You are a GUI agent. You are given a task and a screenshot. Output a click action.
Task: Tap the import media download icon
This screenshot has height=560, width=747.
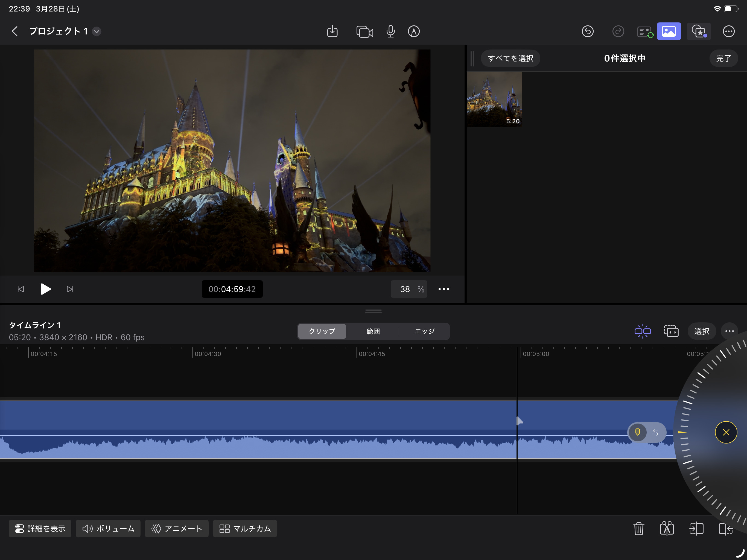click(332, 31)
